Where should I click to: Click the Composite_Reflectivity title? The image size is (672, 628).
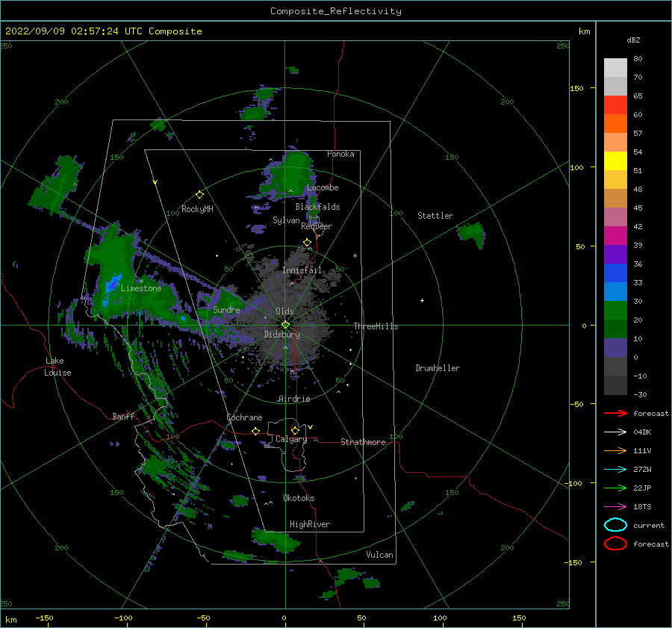[336, 11]
